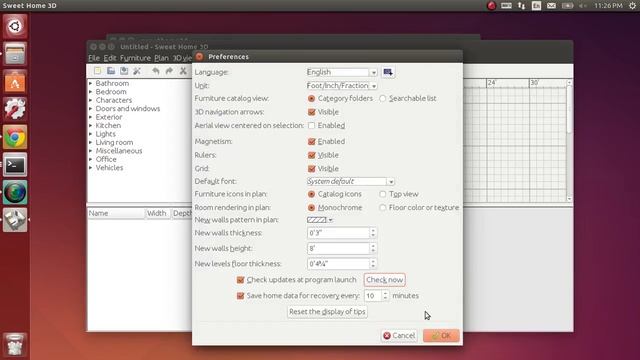Click the scissors preferences toolbar icon
Viewport: 640px width, 360px height.
[x=137, y=71]
